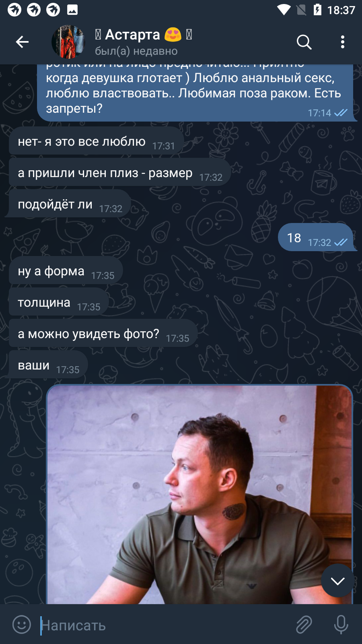Tap the scroll-to-bottom chevron button
362x644 pixels.
tap(338, 581)
